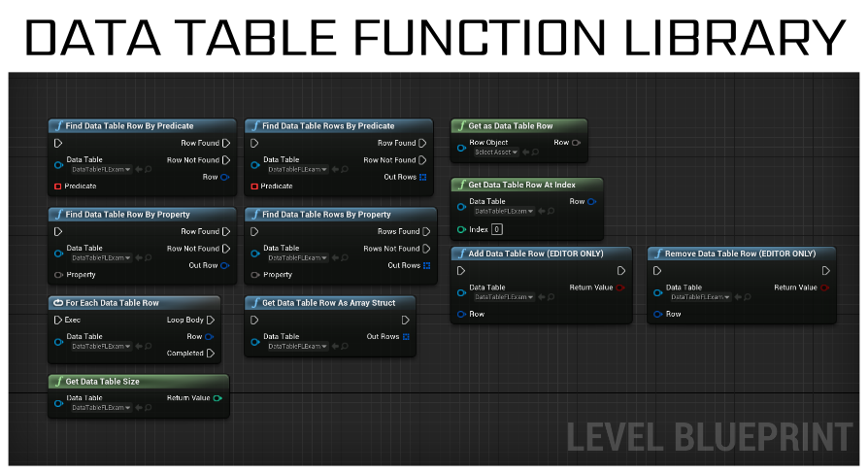Screen dimensions: 868x474
Task: Open Data Table dropdown on Find Data Table Rows By Property
Action: click(x=297, y=258)
